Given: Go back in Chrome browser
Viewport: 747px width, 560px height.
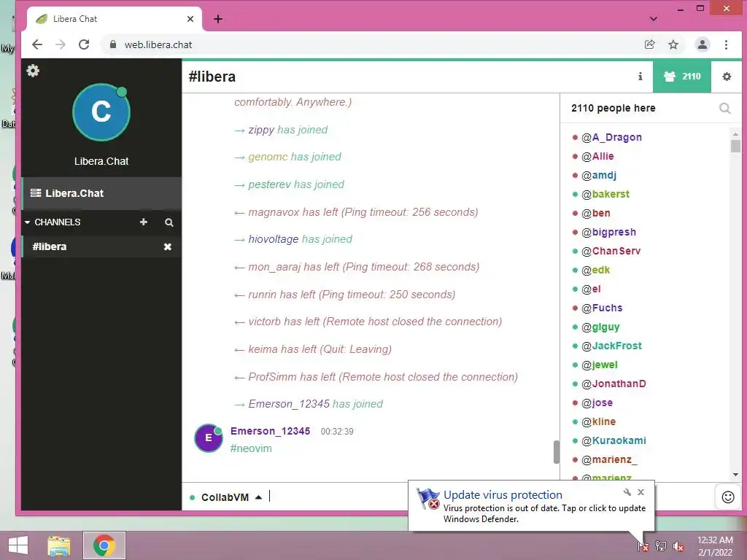Looking at the screenshot, I should (37, 44).
